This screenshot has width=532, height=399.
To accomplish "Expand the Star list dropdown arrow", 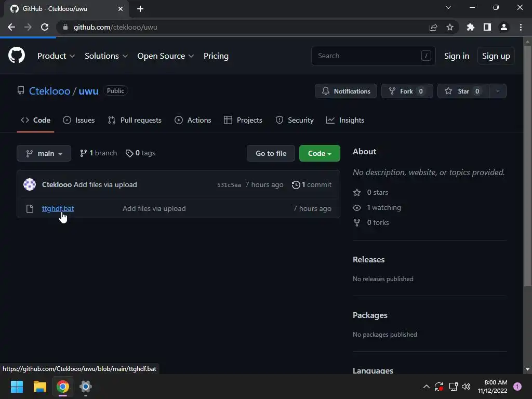I will click(x=498, y=91).
